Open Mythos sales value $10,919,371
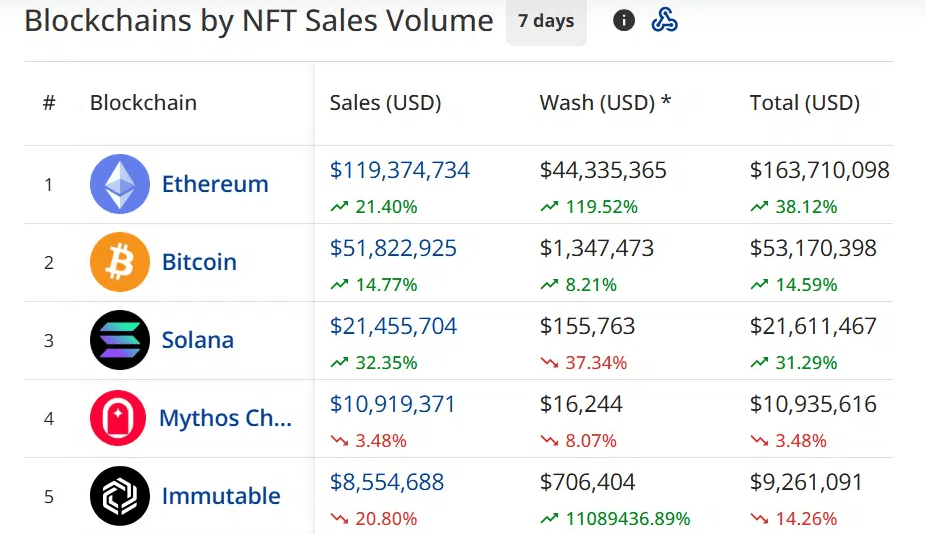This screenshot has width=926, height=534. (x=393, y=404)
